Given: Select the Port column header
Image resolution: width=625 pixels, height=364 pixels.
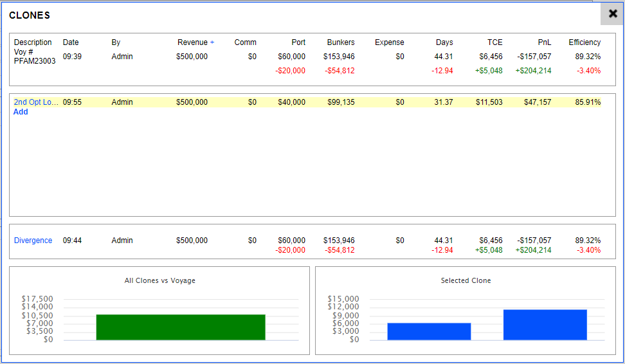Looking at the screenshot, I should [298, 42].
